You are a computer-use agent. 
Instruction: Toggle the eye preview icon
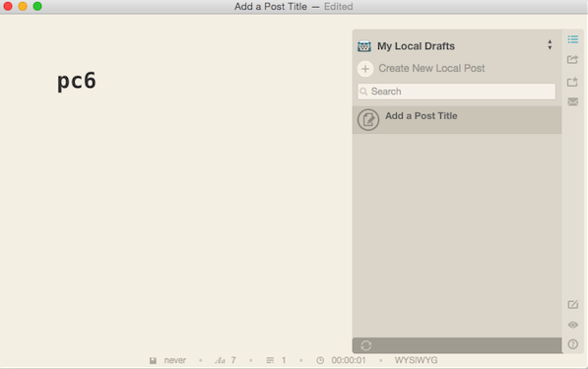[572, 325]
